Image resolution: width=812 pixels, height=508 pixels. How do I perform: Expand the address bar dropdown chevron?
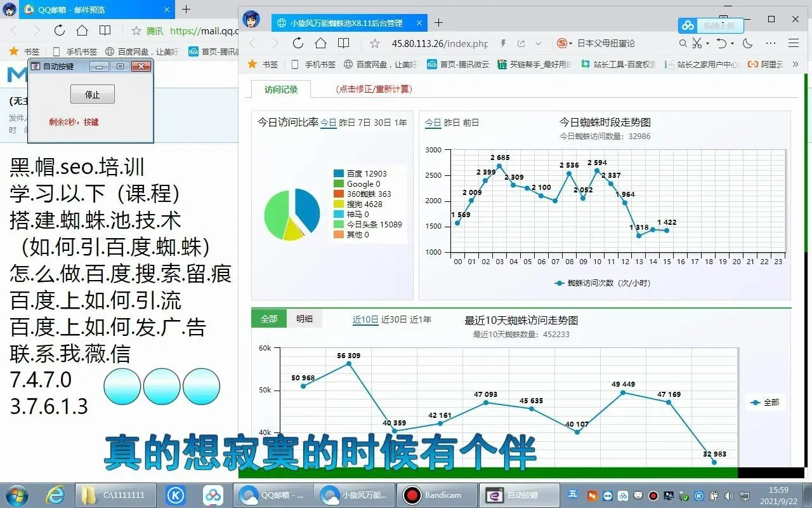pos(539,43)
